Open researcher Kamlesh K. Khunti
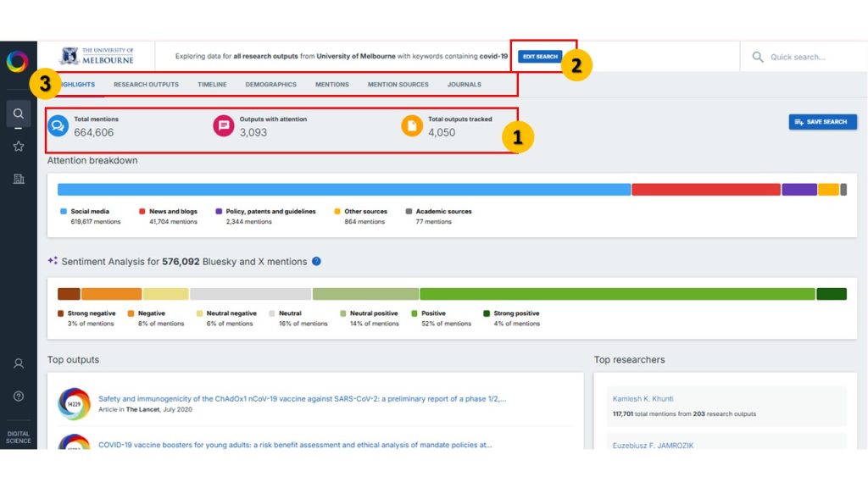This screenshot has width=868, height=488. [x=643, y=398]
